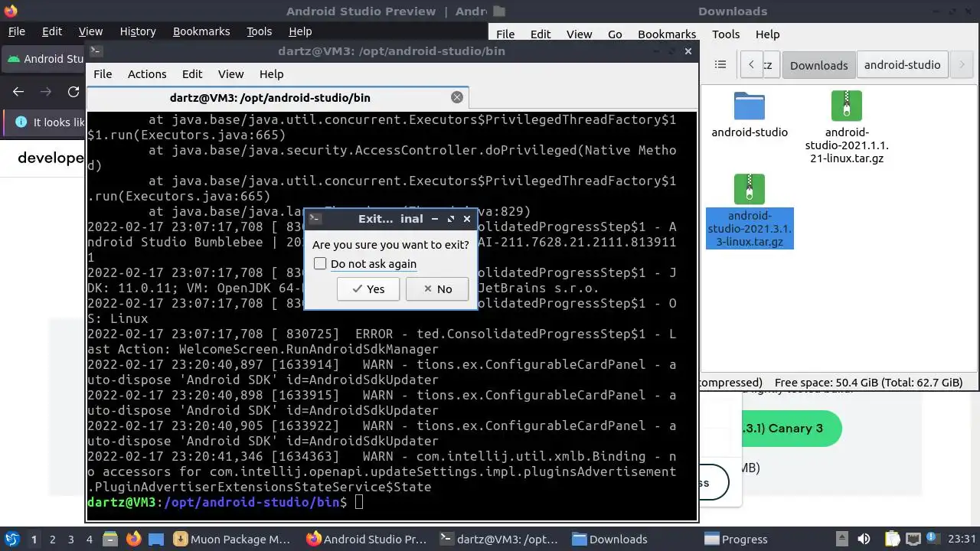
Task: Open the terminal's Help menu
Action: tap(271, 73)
